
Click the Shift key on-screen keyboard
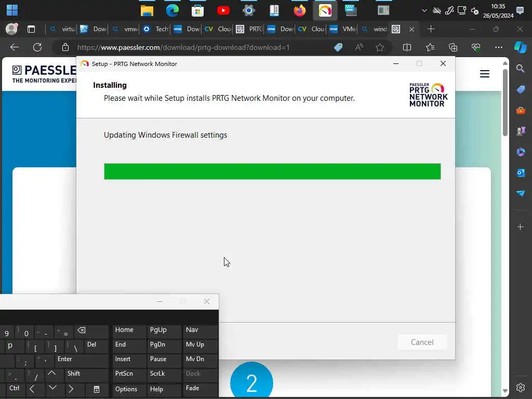coord(86,375)
